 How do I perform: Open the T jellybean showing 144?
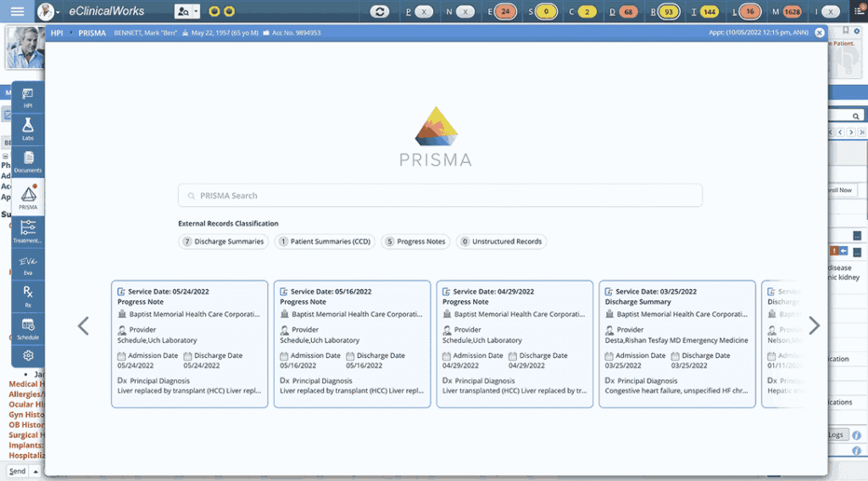(x=709, y=12)
